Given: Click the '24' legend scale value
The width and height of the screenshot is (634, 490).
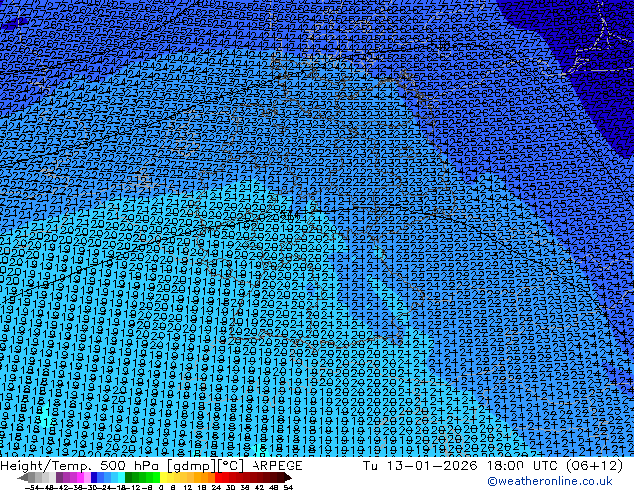Looking at the screenshot, I should pyautogui.click(x=216, y=487).
